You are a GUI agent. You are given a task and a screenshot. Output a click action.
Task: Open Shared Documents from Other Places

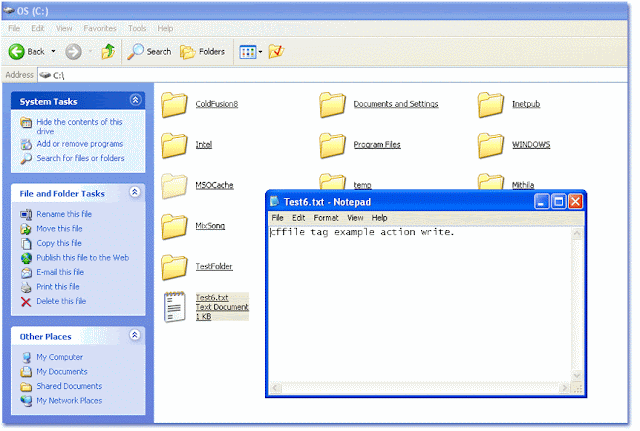pyautogui.click(x=69, y=387)
